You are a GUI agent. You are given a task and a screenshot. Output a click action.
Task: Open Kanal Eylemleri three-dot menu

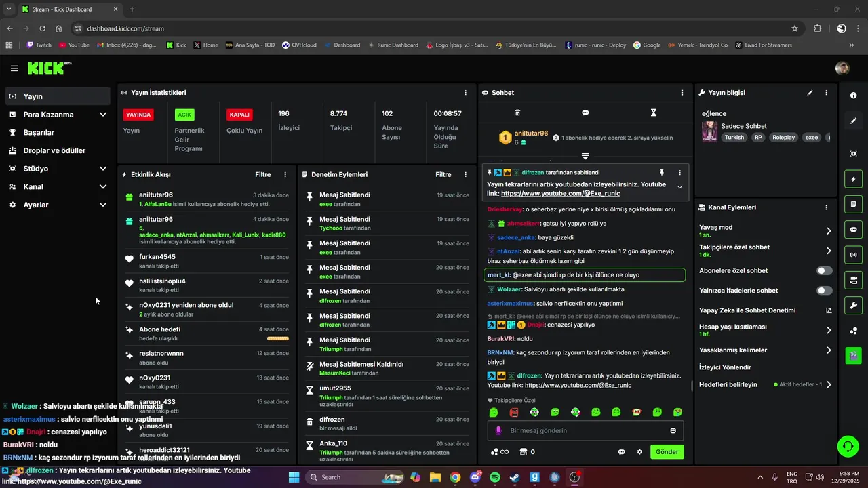826,207
